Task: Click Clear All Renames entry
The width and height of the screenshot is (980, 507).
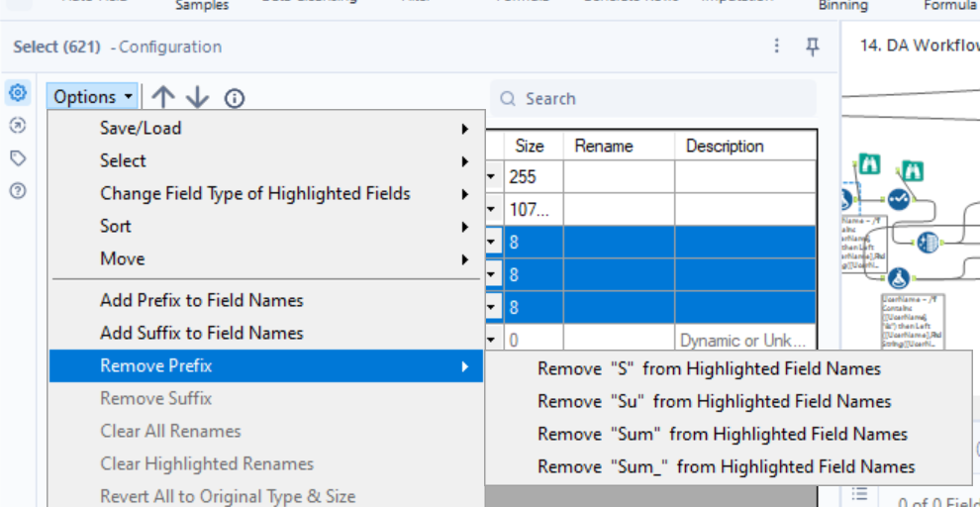Action: point(266,432)
